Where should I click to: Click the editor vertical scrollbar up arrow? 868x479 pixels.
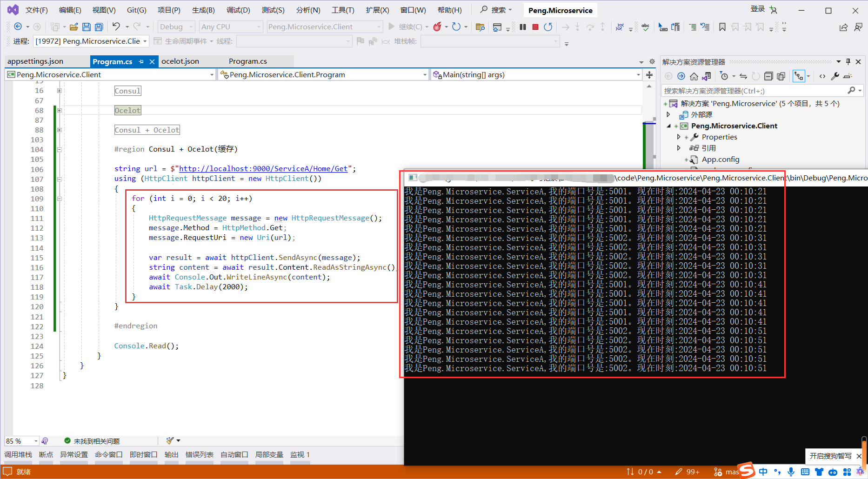tap(649, 86)
